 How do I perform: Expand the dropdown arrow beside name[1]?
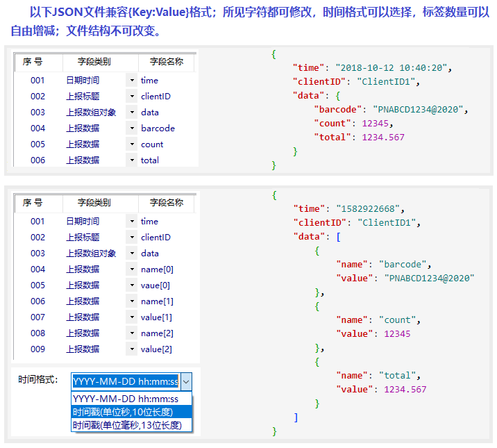pyautogui.click(x=132, y=301)
